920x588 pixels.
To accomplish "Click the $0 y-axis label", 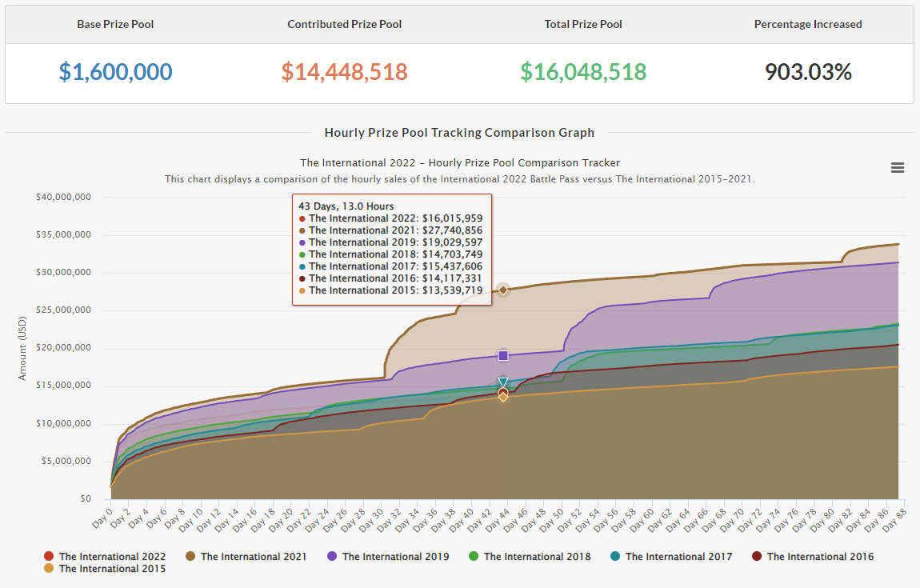I will 86,498.
